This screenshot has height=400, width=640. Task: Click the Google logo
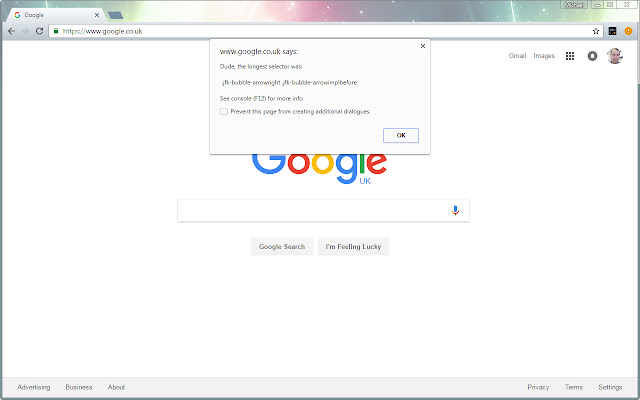pos(319,167)
